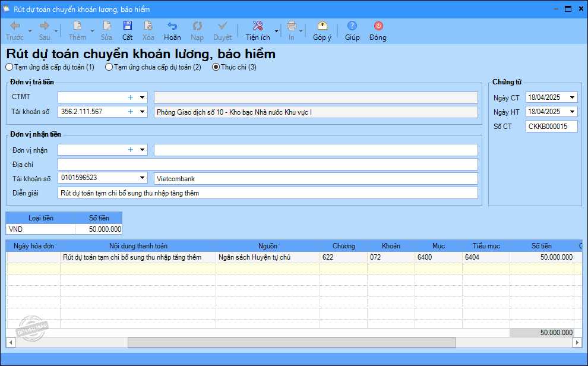Select first row Nội dung thanh toán cell
Viewport: 588px width, 366px height.
138,257
